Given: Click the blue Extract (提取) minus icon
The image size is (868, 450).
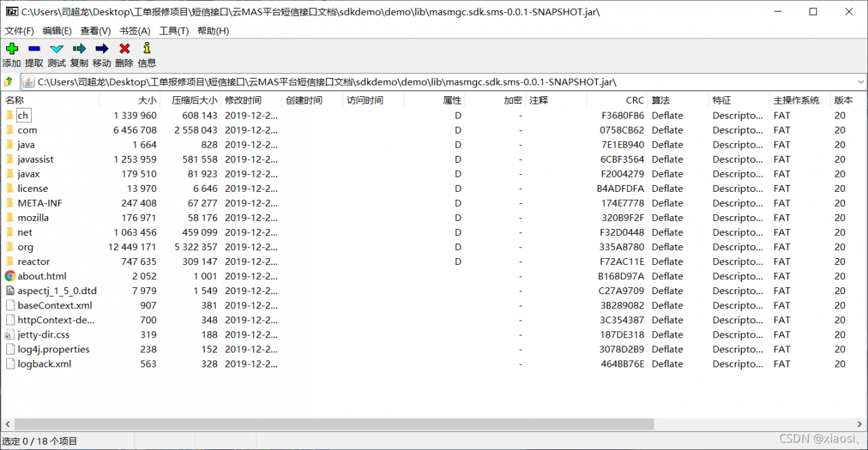Looking at the screenshot, I should pyautogui.click(x=34, y=49).
